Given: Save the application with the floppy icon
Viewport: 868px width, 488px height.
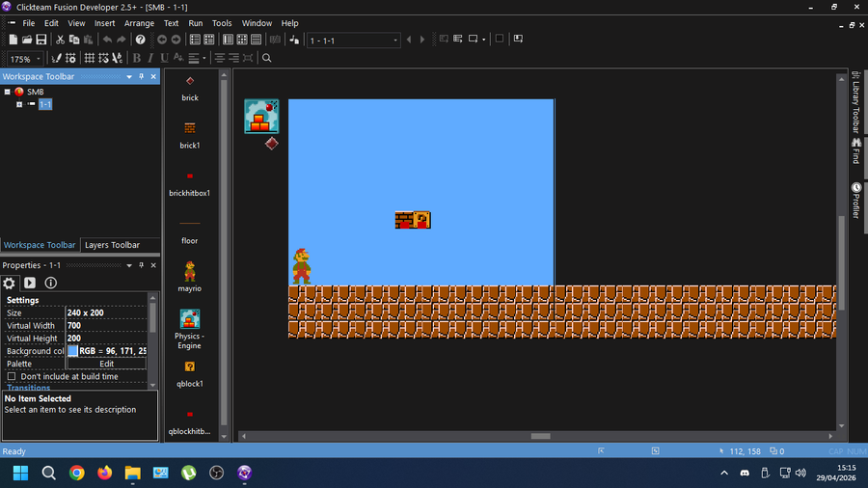Looking at the screenshot, I should (41, 40).
